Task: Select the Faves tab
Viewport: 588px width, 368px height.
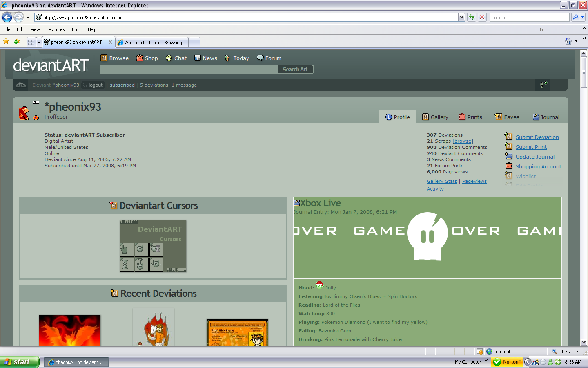Action: click(x=507, y=117)
